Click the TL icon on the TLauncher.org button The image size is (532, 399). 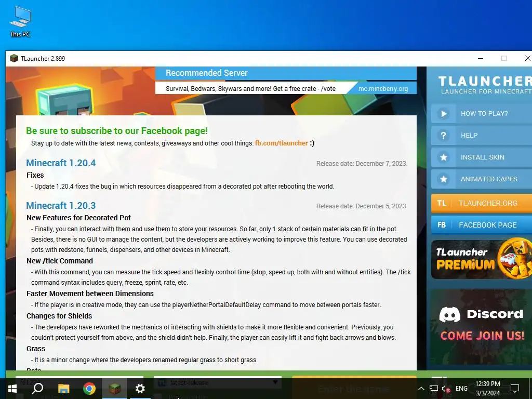click(x=442, y=203)
